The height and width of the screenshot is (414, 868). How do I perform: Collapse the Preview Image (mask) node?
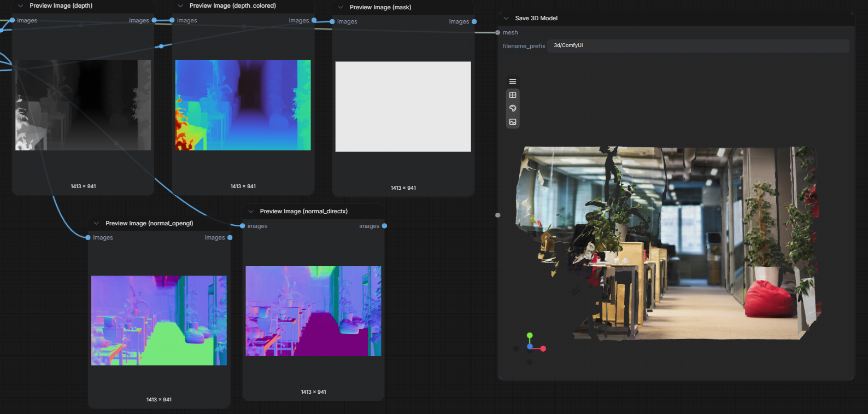[341, 8]
